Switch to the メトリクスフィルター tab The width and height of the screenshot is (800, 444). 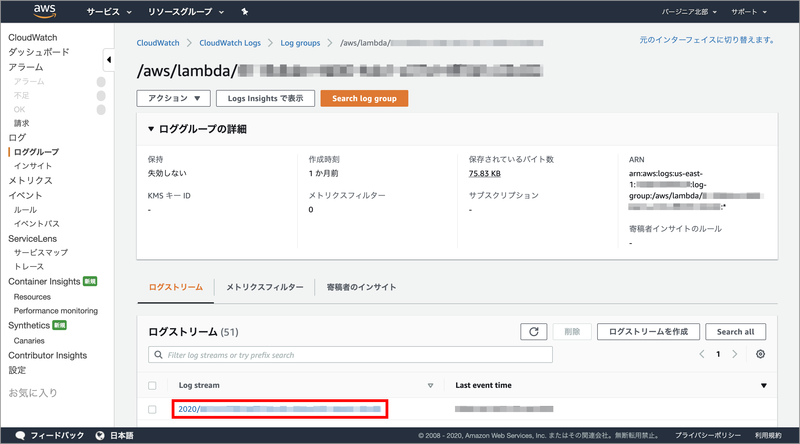265,287
